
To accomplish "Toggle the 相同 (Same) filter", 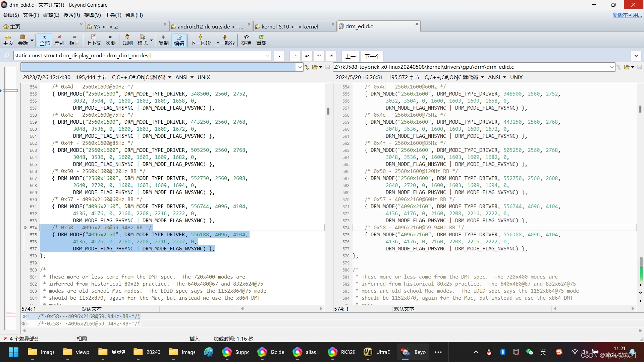I will click(74, 40).
